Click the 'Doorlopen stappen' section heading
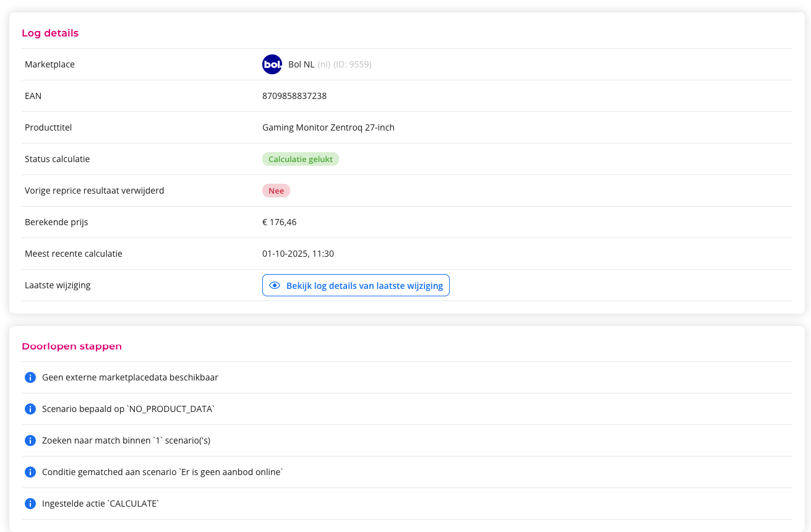The height and width of the screenshot is (532, 811). [72, 346]
